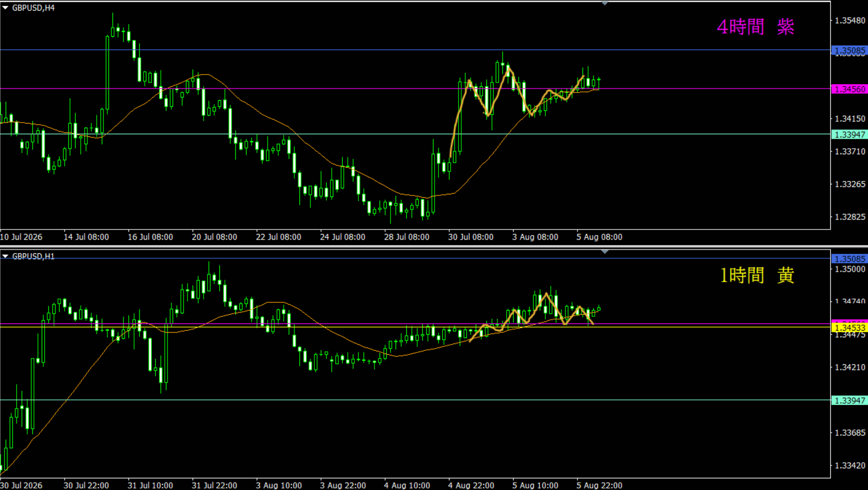Click the 1.33420 price scale value on the H1 chart
This screenshot has height=490, width=868.
[850, 465]
